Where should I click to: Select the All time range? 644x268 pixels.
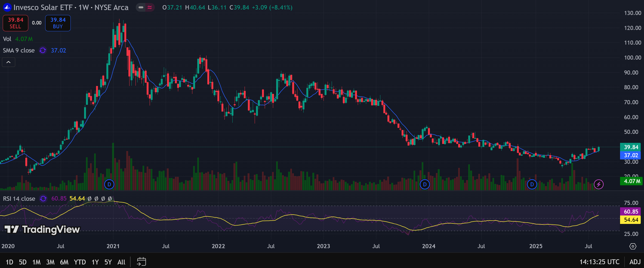pyautogui.click(x=121, y=262)
